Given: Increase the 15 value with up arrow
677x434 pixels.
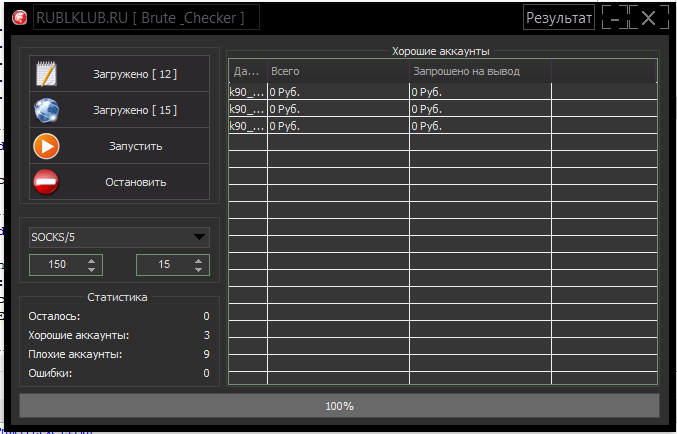Looking at the screenshot, I should (x=198, y=261).
